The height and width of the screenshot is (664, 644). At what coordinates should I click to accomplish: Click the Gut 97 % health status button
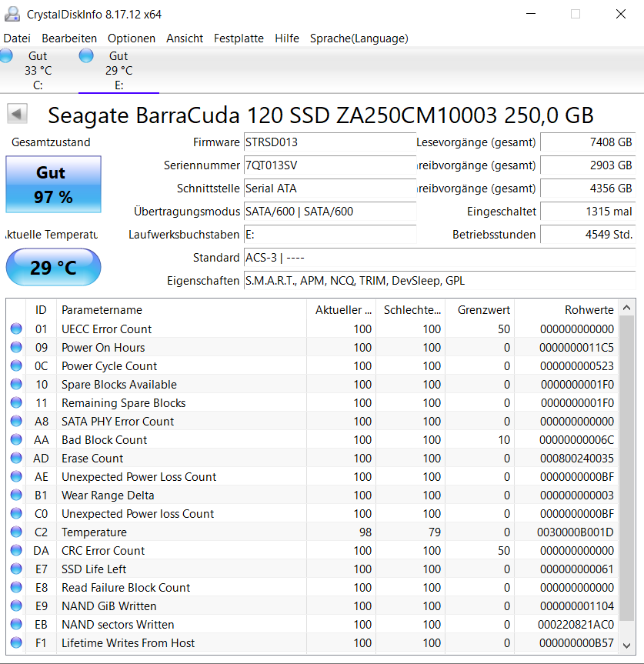pos(53,184)
